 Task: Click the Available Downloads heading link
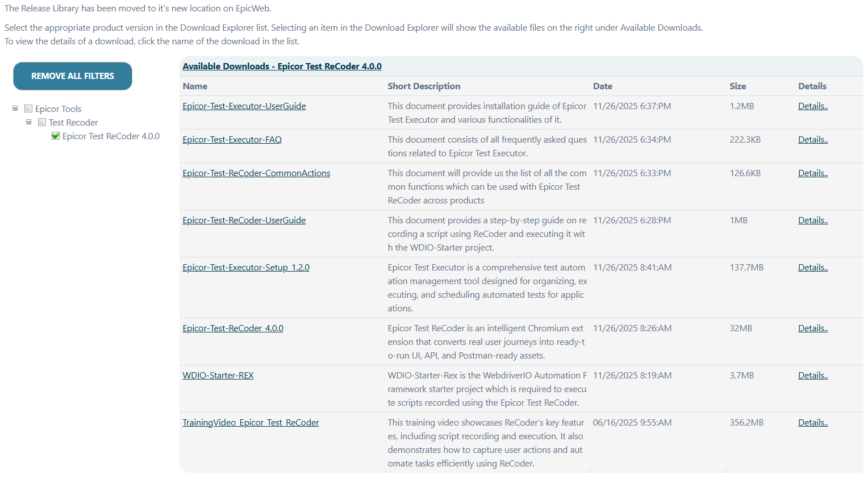(282, 66)
